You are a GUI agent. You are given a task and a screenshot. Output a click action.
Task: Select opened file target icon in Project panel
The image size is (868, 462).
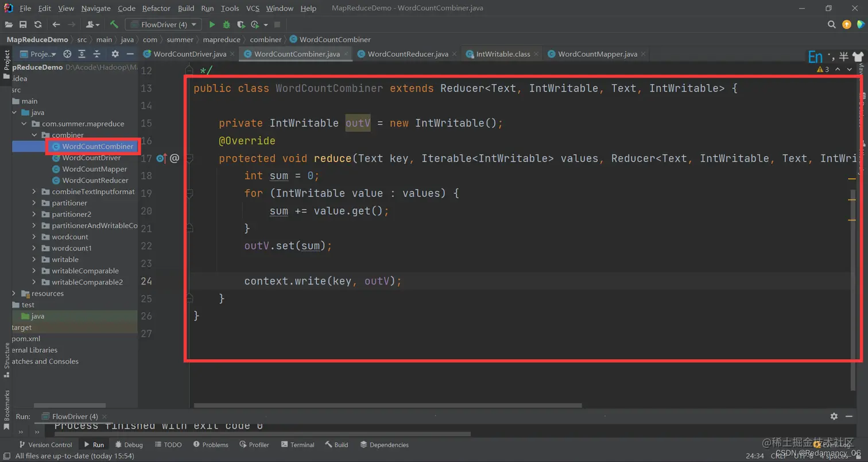(x=67, y=54)
